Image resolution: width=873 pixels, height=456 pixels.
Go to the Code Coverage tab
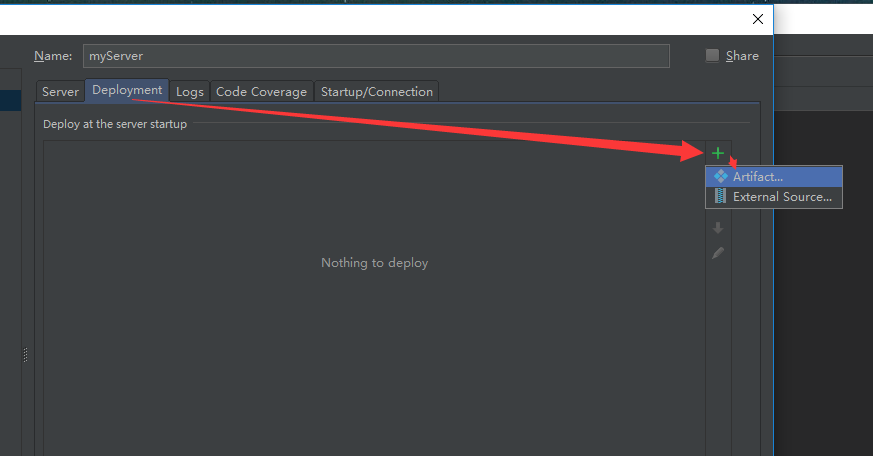pos(261,92)
